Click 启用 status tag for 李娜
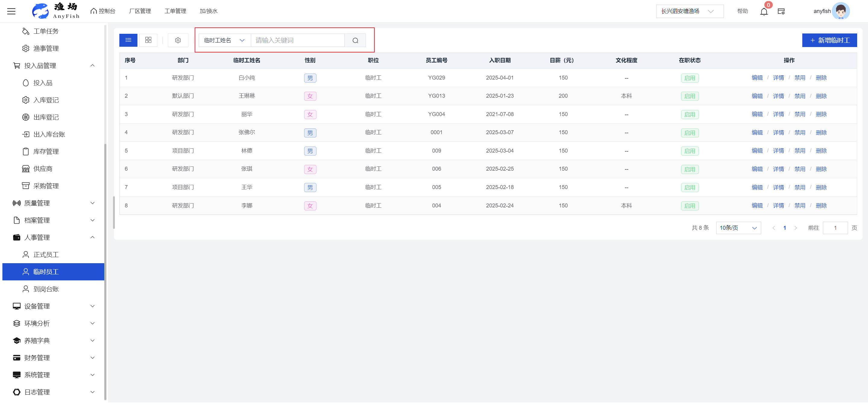Viewport: 868px width, 407px height. [689, 206]
